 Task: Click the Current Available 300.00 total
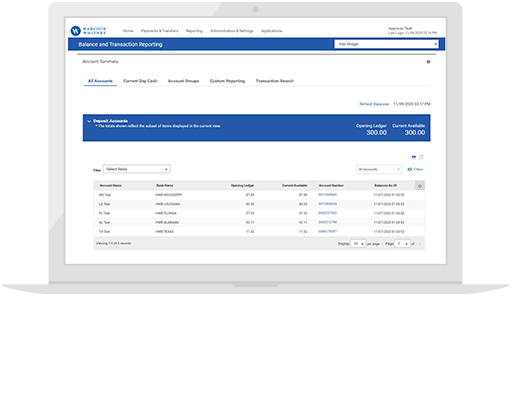click(x=415, y=133)
